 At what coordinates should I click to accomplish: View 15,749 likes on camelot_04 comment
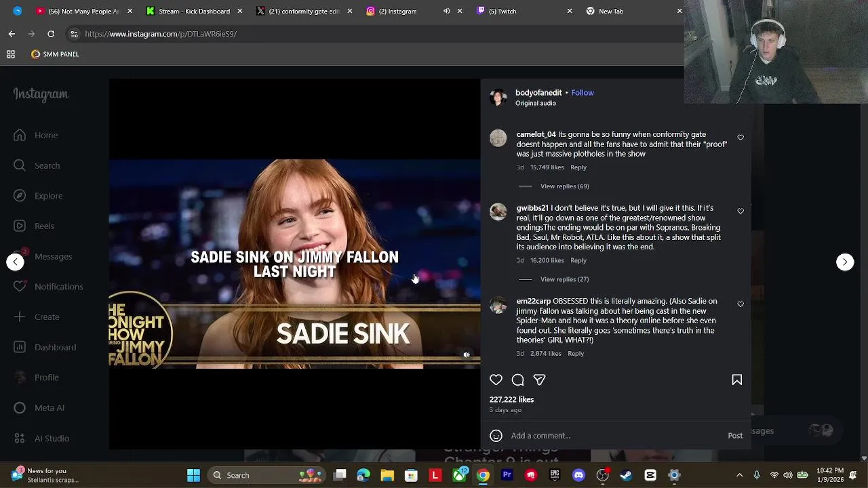click(x=547, y=167)
